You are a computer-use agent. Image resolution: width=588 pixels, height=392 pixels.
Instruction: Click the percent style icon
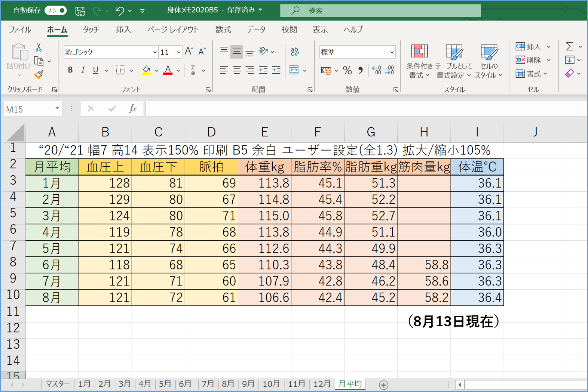(x=347, y=70)
